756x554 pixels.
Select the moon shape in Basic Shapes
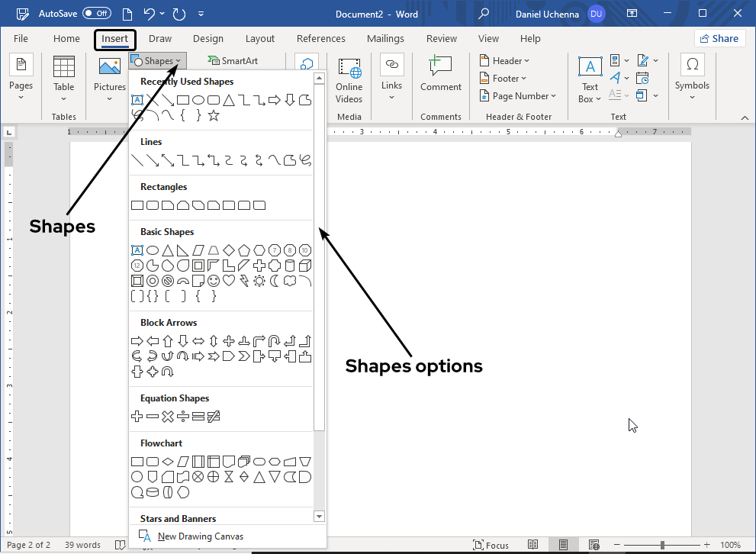tap(275, 281)
